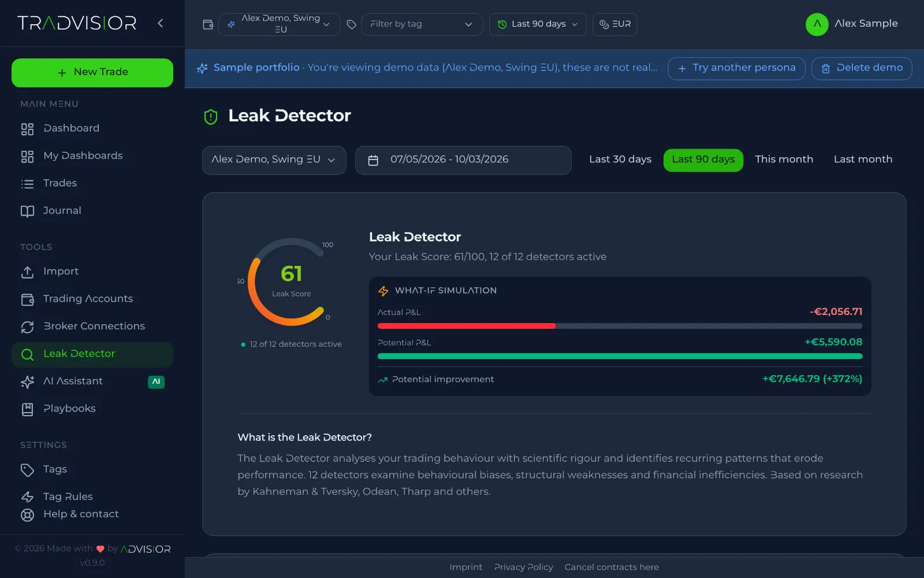
Task: Open the Imprint link
Action: tap(466, 568)
